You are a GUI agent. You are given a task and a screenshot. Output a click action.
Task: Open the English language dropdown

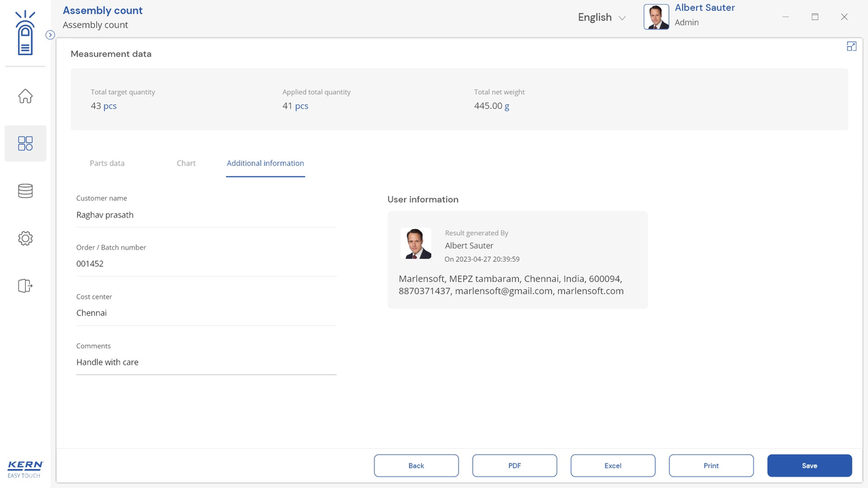pyautogui.click(x=601, y=18)
